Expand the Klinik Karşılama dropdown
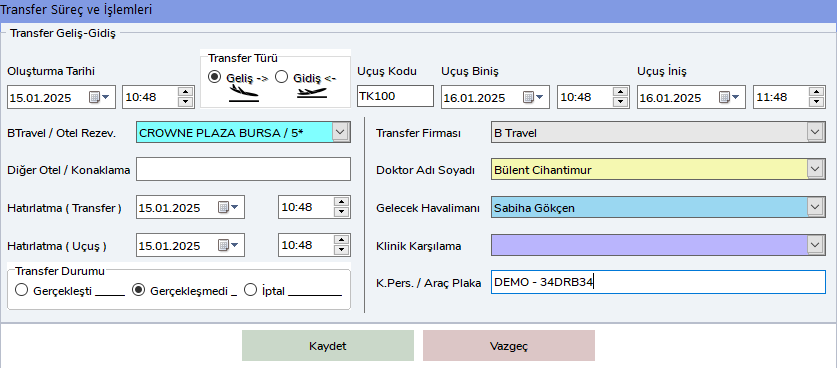The image size is (837, 368). point(815,245)
